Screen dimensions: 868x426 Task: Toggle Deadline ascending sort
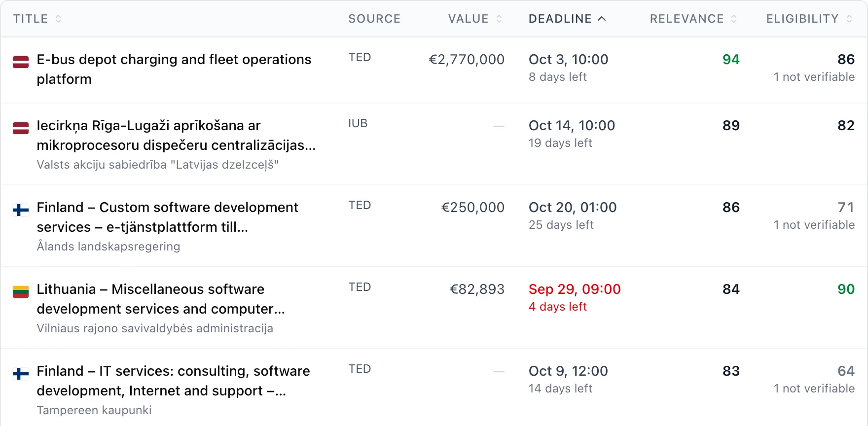(567, 19)
